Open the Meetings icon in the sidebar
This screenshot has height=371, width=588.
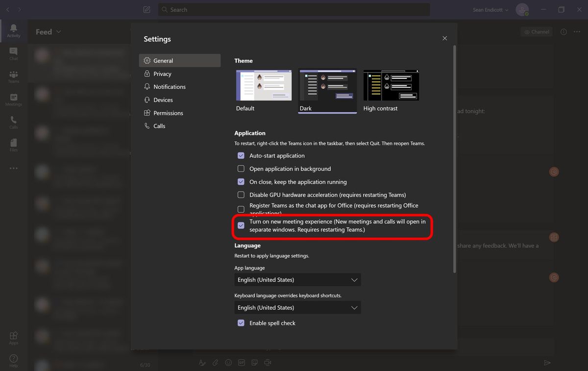[x=13, y=99]
